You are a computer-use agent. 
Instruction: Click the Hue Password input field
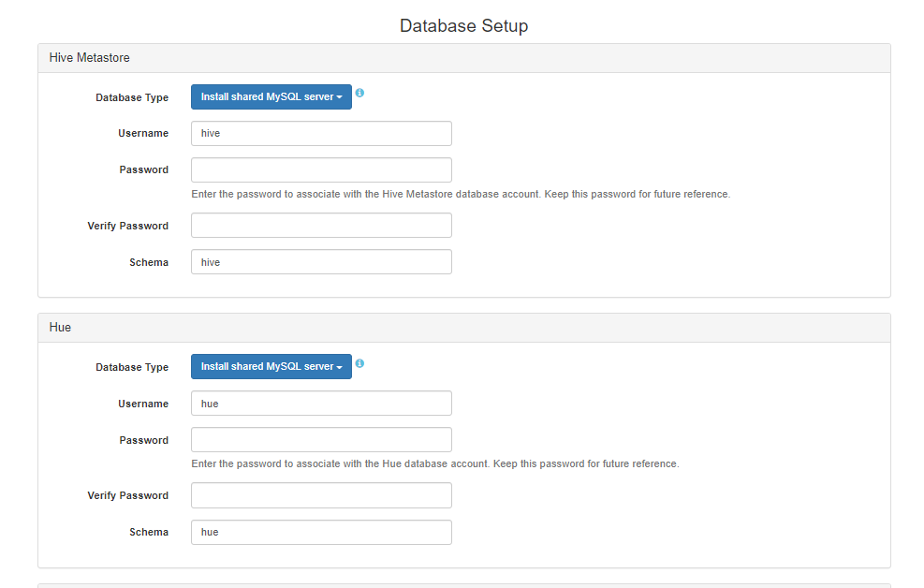click(321, 440)
